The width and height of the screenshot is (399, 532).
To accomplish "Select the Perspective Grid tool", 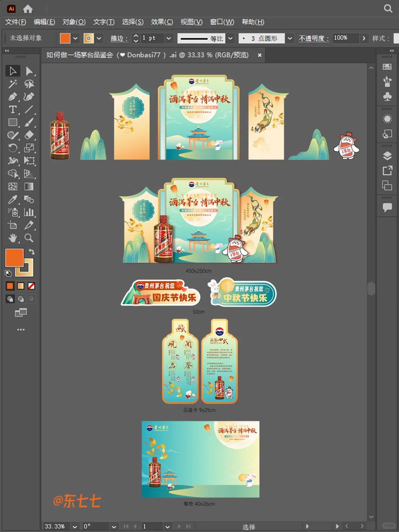I will click(x=29, y=174).
